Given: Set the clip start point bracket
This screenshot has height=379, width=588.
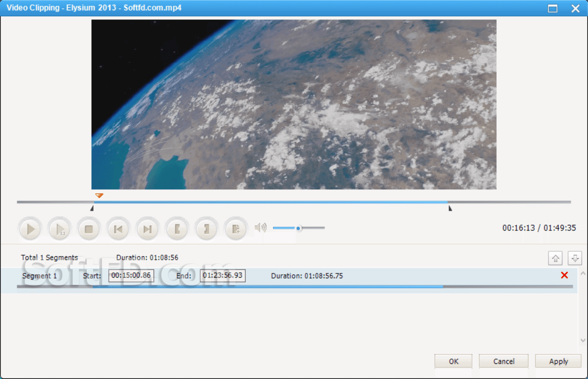Looking at the screenshot, I should click(x=177, y=229).
